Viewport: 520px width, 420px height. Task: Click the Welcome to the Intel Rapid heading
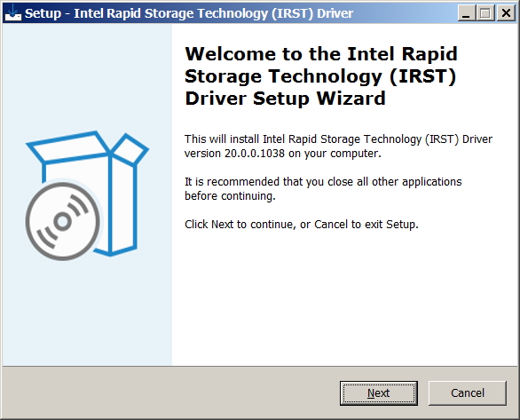321,54
